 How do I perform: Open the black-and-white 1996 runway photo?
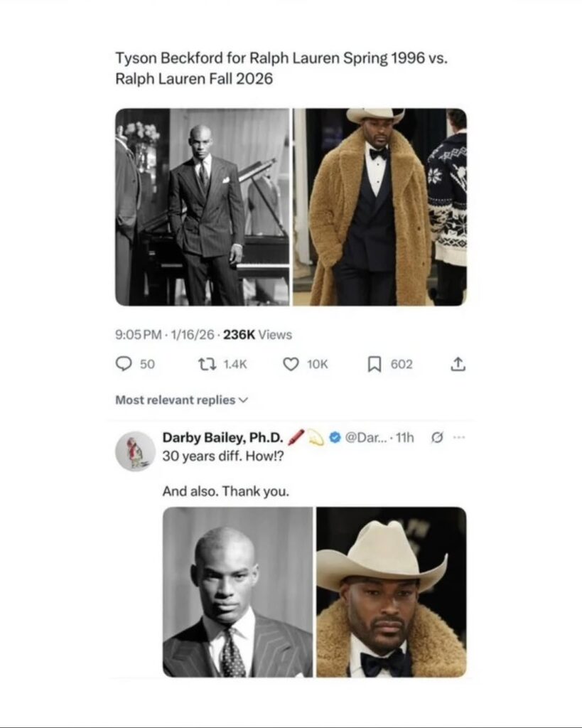tap(203, 207)
